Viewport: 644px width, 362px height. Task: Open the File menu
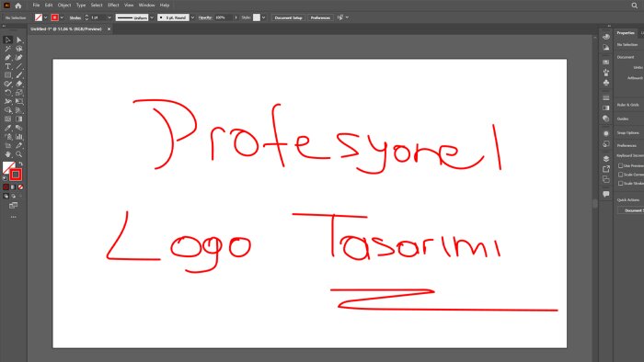tap(36, 6)
